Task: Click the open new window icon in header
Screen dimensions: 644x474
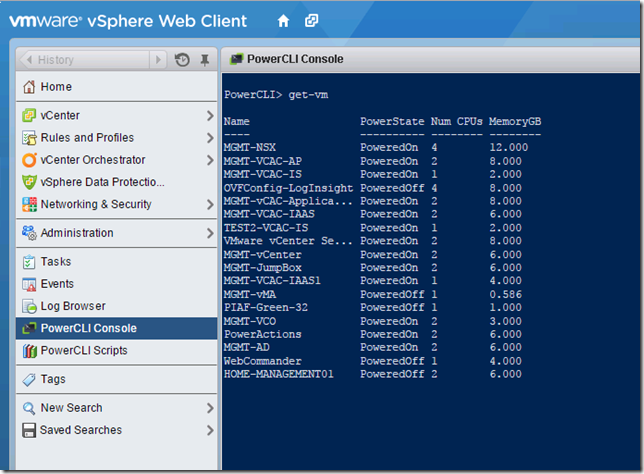Action: (311, 21)
